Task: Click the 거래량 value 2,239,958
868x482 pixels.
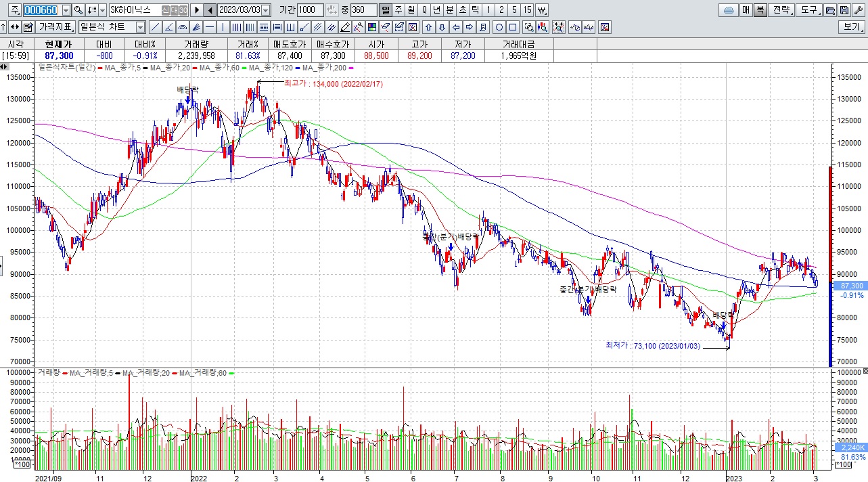Action: pyautogui.click(x=196, y=56)
